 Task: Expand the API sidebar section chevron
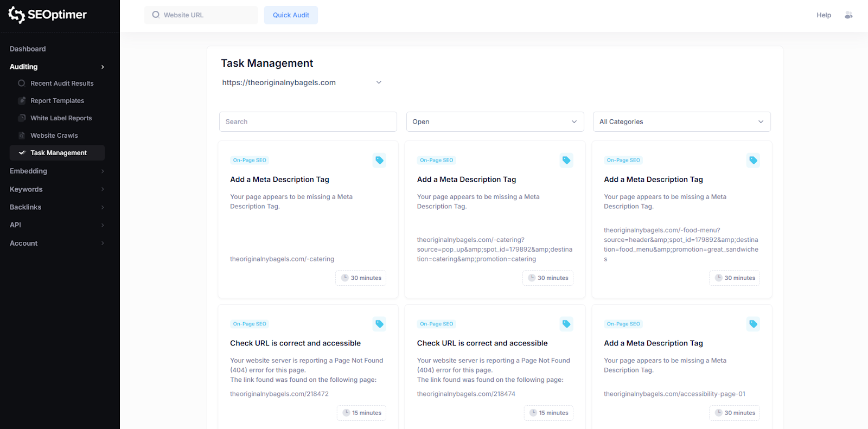[x=103, y=225]
